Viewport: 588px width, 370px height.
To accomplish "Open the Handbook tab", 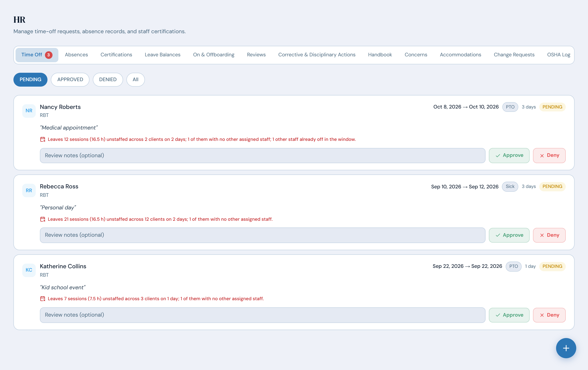I will click(x=380, y=55).
